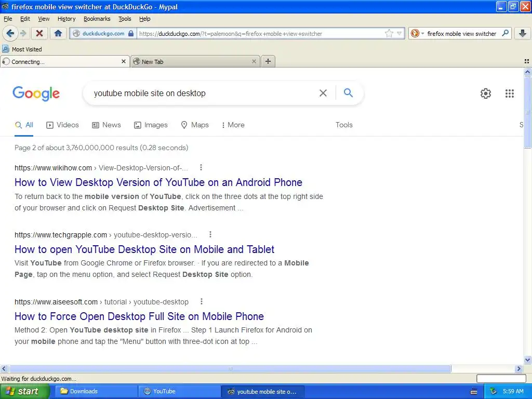532x399 pixels.
Task: Open the View menu
Action: point(44,19)
